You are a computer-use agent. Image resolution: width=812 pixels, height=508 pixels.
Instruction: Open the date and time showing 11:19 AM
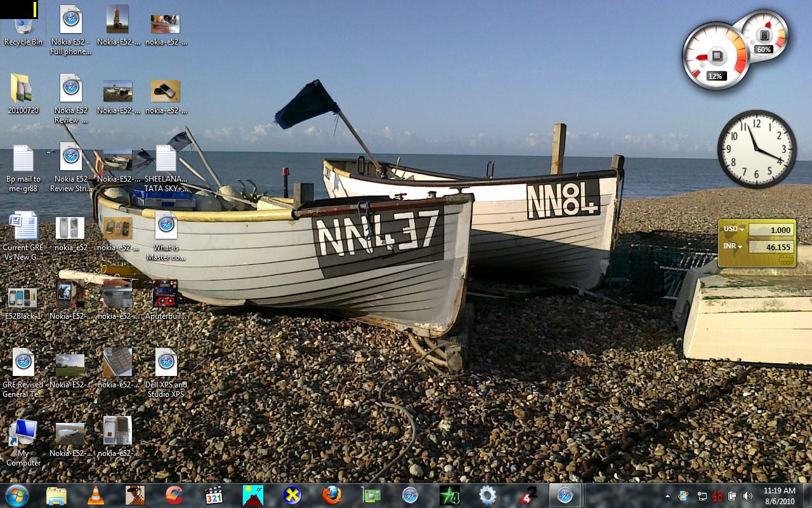[779, 495]
